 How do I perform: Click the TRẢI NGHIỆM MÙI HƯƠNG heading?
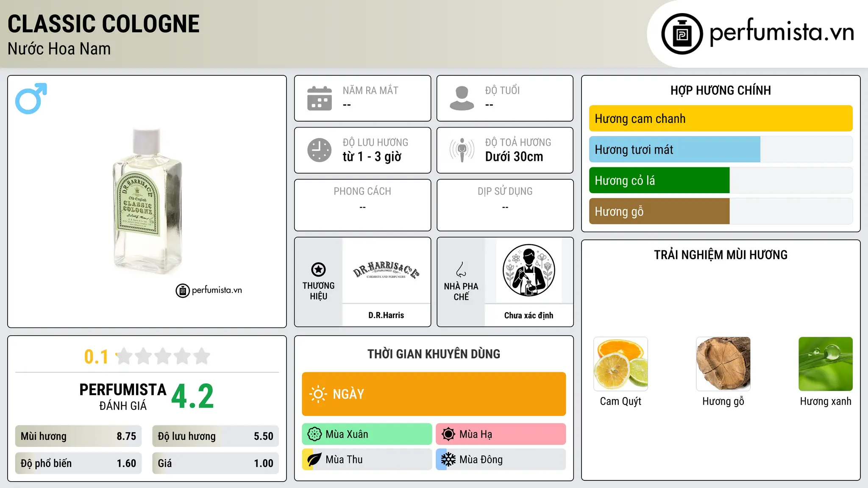[721, 255]
